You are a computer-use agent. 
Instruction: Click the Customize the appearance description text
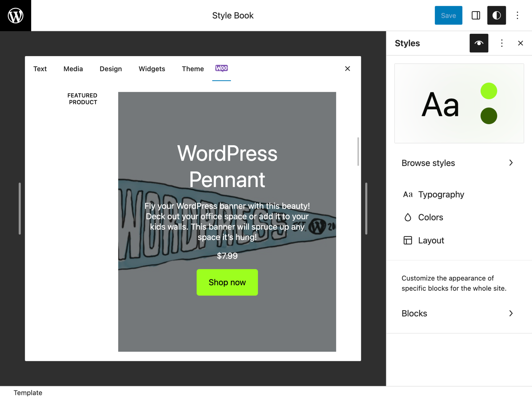pos(454,283)
